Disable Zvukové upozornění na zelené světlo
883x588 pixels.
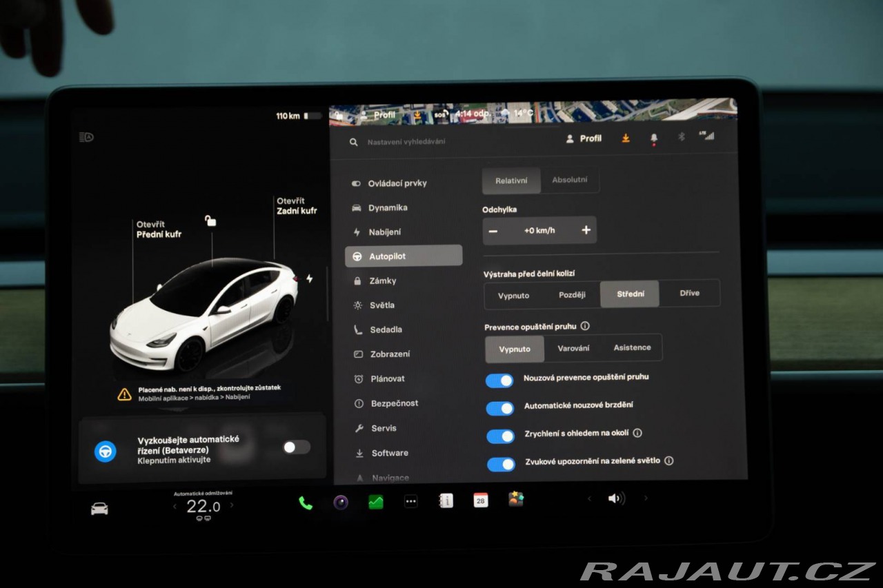point(501,464)
